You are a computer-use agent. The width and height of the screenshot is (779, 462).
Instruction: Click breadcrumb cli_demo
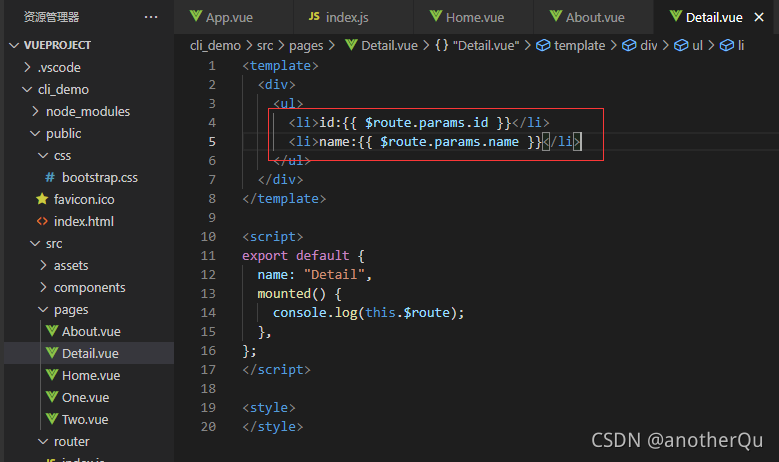(x=215, y=45)
